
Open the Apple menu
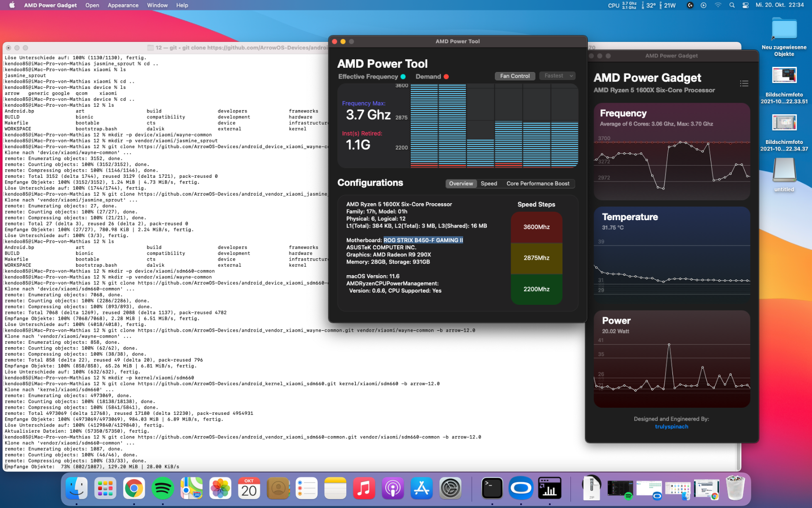[x=12, y=5]
